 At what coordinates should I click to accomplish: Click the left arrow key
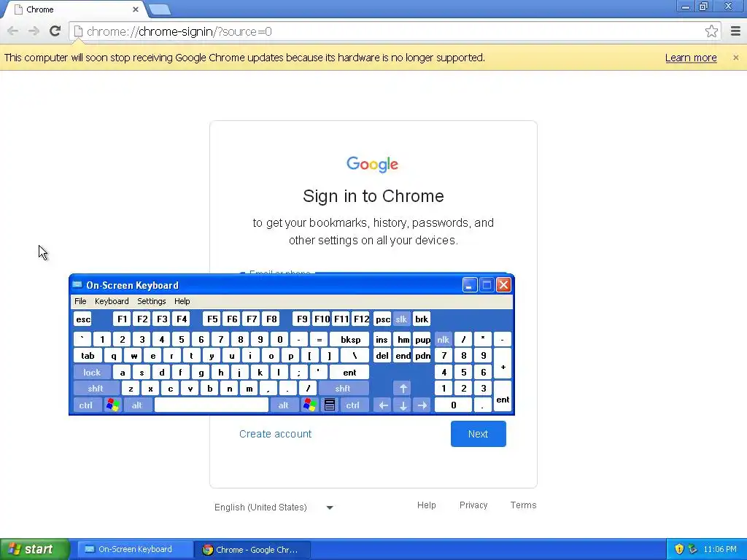coord(383,405)
